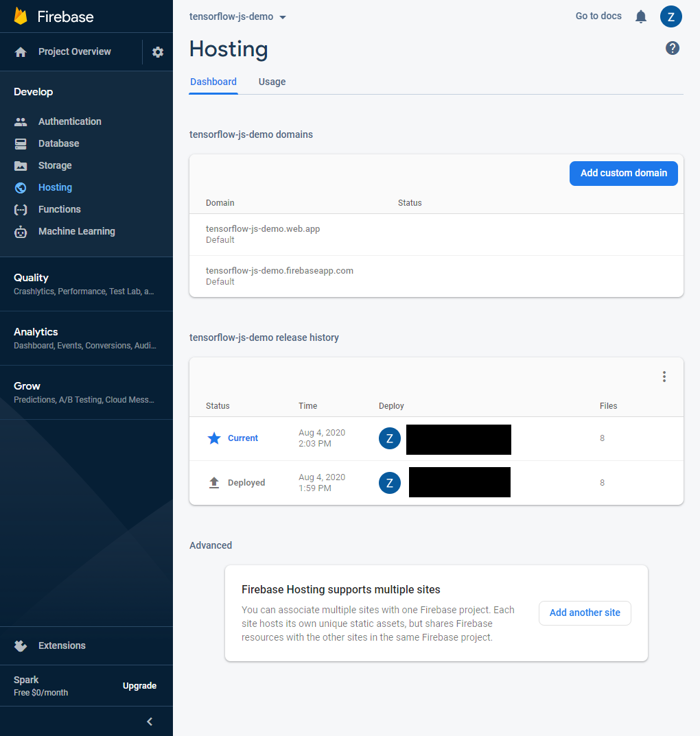The width and height of the screenshot is (700, 736).
Task: Click the Add custom domain button
Action: pos(623,174)
